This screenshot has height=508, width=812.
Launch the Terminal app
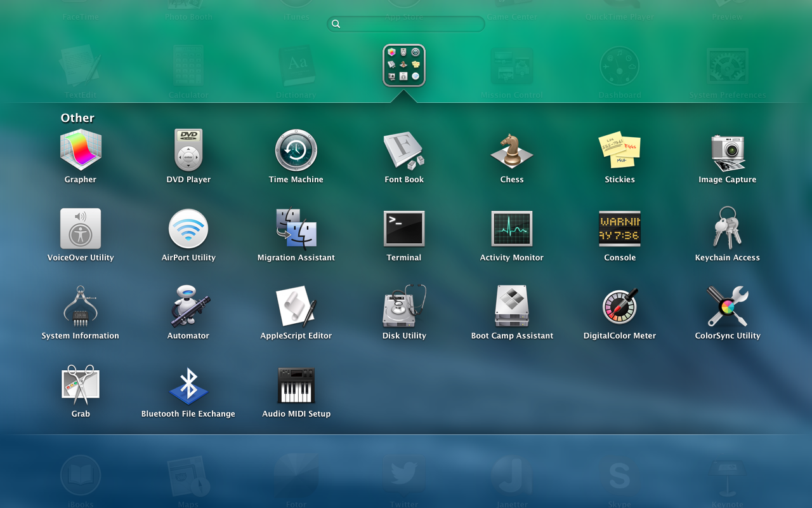click(x=404, y=229)
